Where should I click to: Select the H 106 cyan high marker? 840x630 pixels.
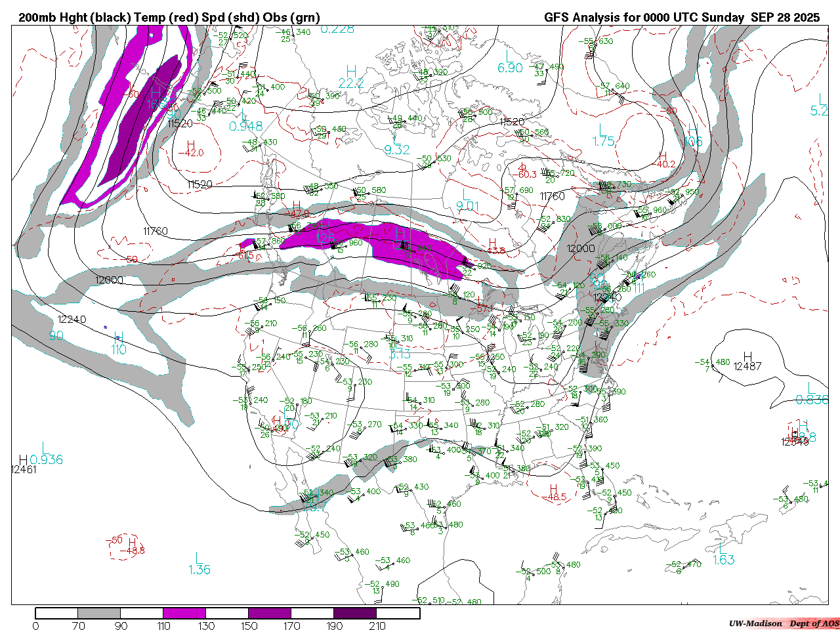pyautogui.click(x=693, y=135)
